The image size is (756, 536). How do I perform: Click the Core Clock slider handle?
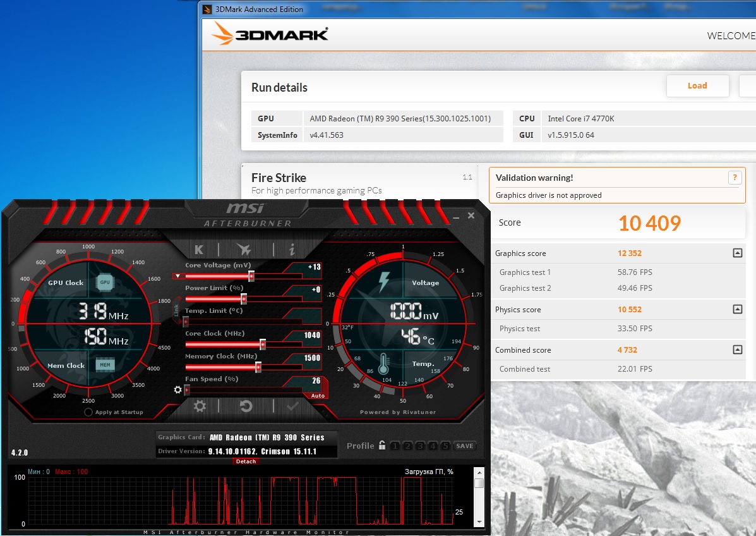click(263, 344)
